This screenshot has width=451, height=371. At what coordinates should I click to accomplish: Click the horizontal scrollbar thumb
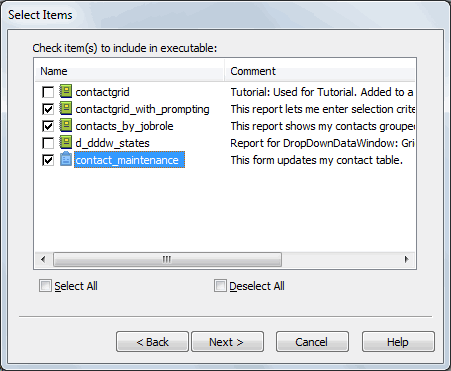click(x=167, y=259)
